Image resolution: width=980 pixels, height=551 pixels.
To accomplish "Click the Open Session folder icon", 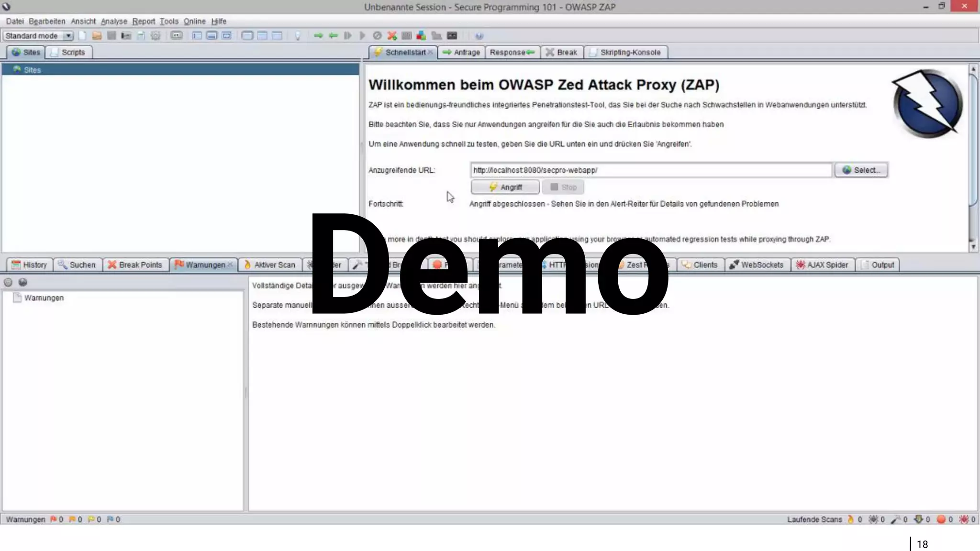I will (x=97, y=36).
